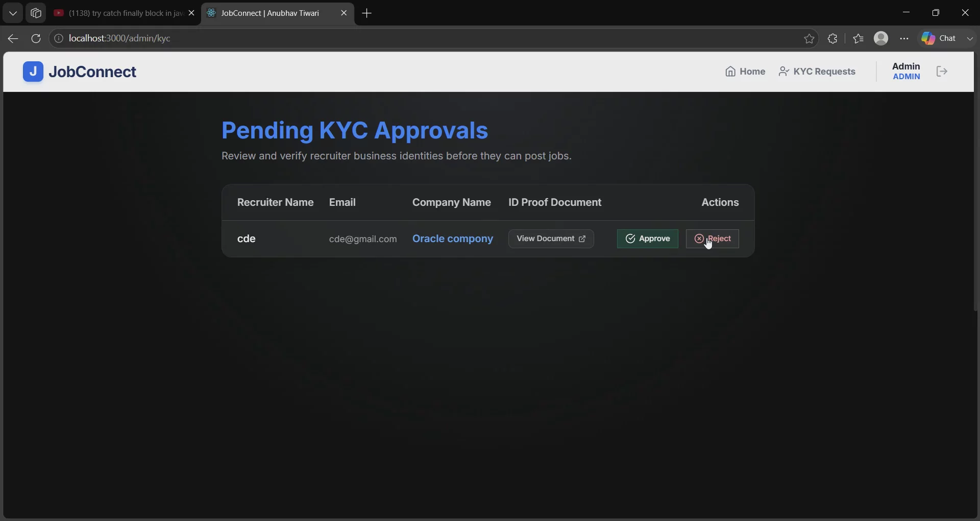980x521 pixels.
Task: Open KYC Requests navigation item
Action: point(817,72)
